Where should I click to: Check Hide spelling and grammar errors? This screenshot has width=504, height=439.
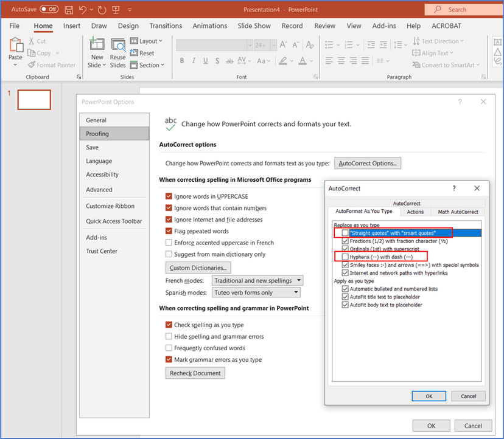(x=169, y=336)
